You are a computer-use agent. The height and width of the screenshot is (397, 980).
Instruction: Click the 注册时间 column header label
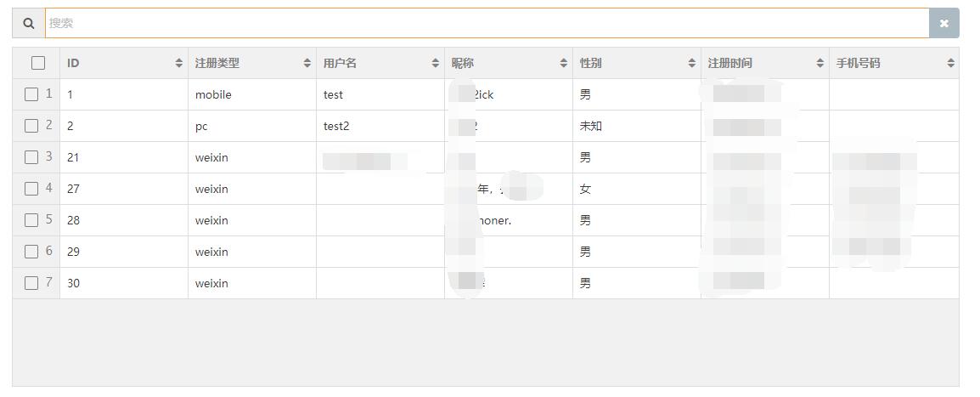(729, 63)
